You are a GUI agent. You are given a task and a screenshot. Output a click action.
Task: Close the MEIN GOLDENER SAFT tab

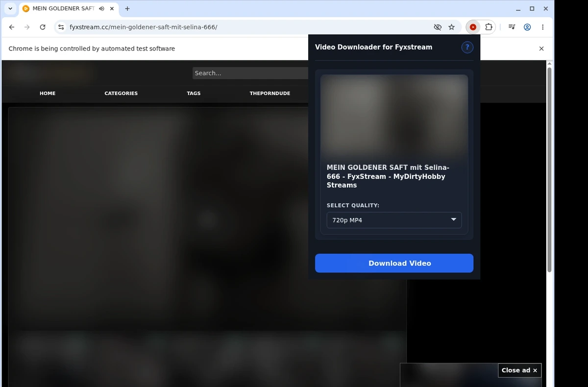pyautogui.click(x=112, y=9)
